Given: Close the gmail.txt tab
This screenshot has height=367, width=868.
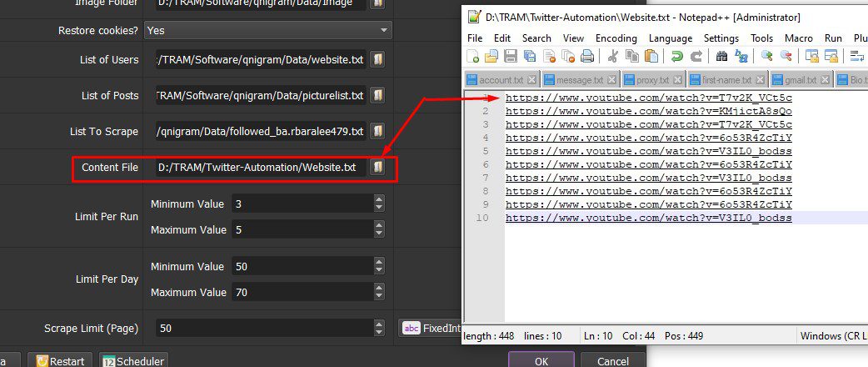Looking at the screenshot, I should (x=826, y=80).
